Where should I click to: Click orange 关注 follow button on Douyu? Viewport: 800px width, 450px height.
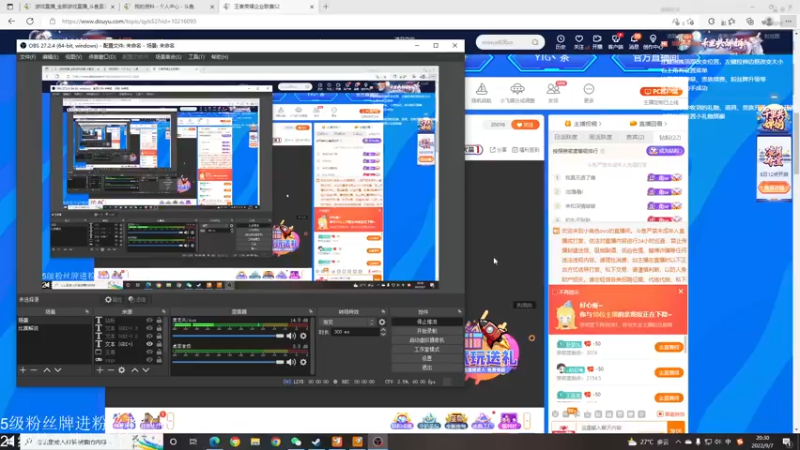click(525, 124)
